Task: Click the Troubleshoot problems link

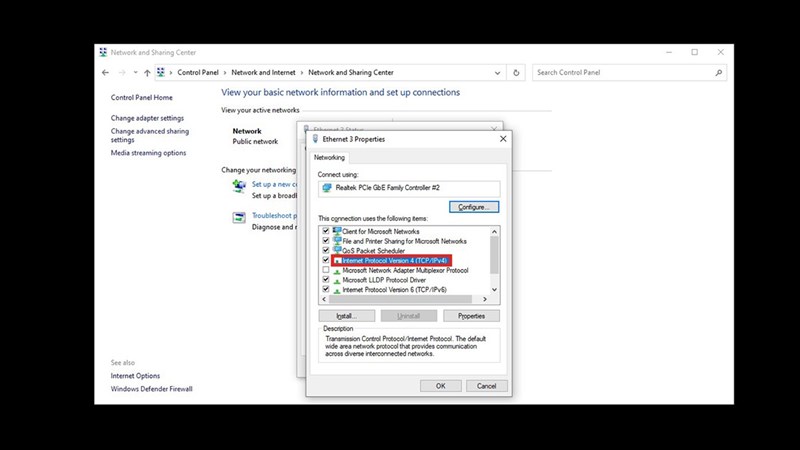Action: point(273,215)
